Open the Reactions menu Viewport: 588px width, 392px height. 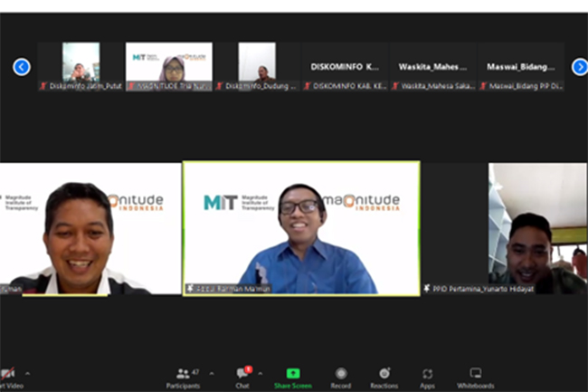tap(384, 377)
